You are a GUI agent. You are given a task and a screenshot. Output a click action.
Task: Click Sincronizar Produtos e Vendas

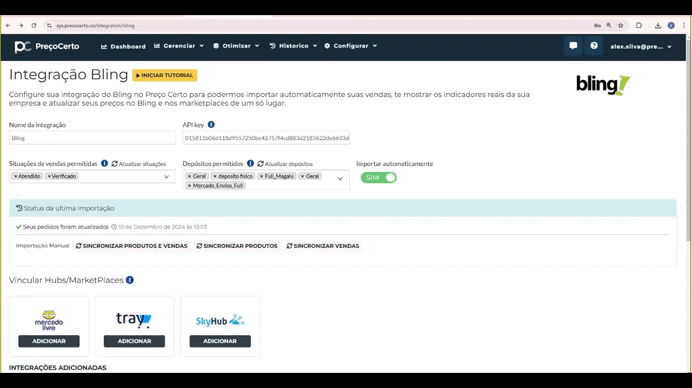[x=131, y=246]
